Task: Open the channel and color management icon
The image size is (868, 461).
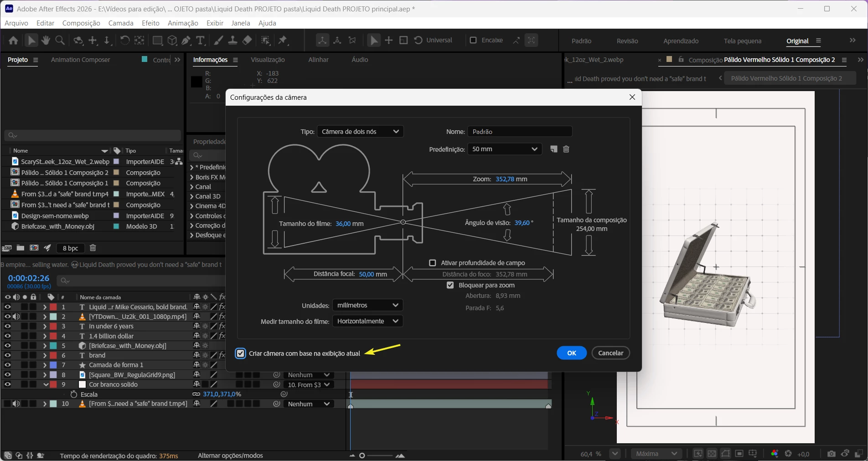Action: (x=775, y=454)
